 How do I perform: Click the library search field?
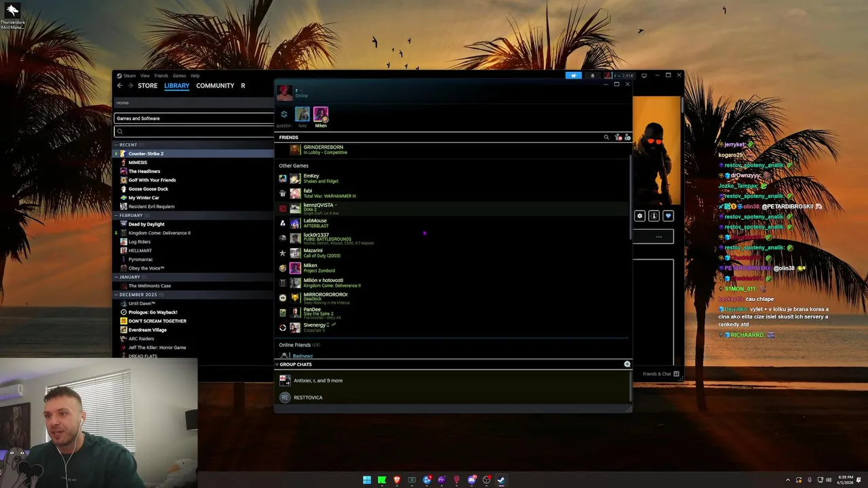194,131
